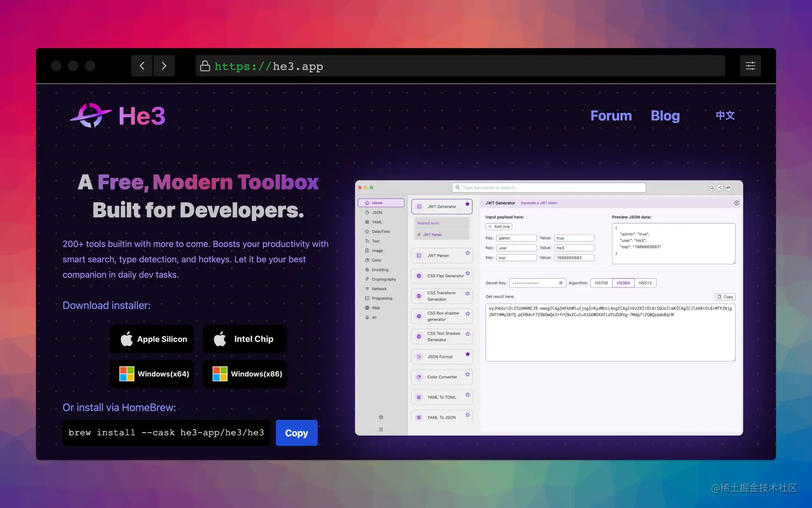Click the https://he3.app address bar
812x508 pixels.
click(460, 66)
